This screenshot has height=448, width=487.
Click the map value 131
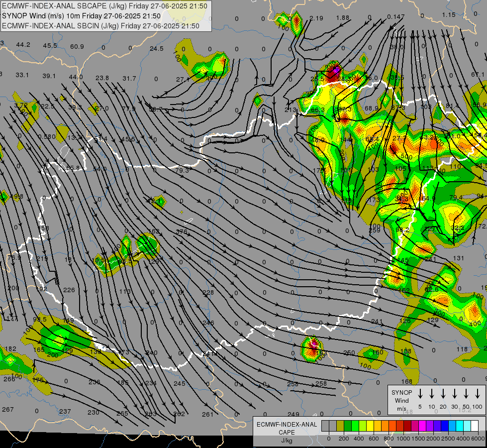coord(459,258)
